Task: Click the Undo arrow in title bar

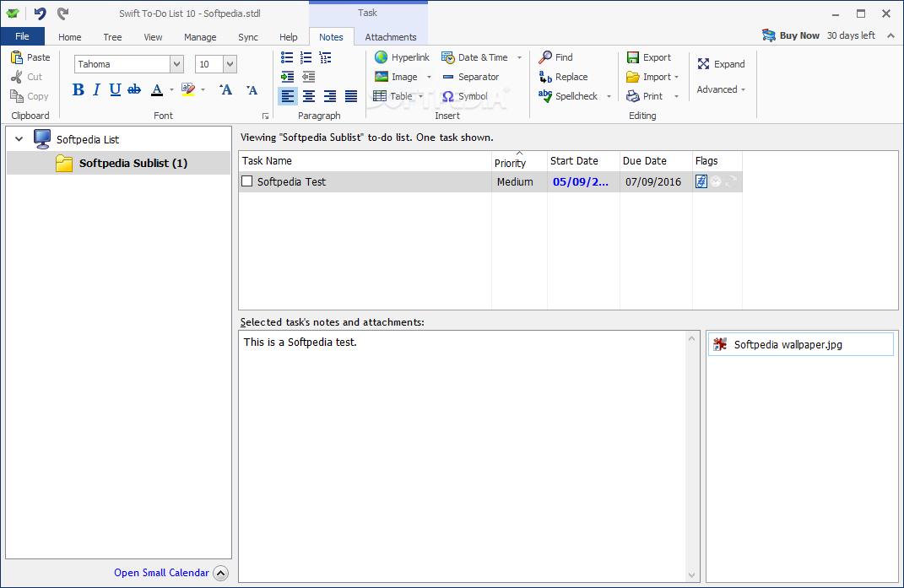Action: point(40,13)
